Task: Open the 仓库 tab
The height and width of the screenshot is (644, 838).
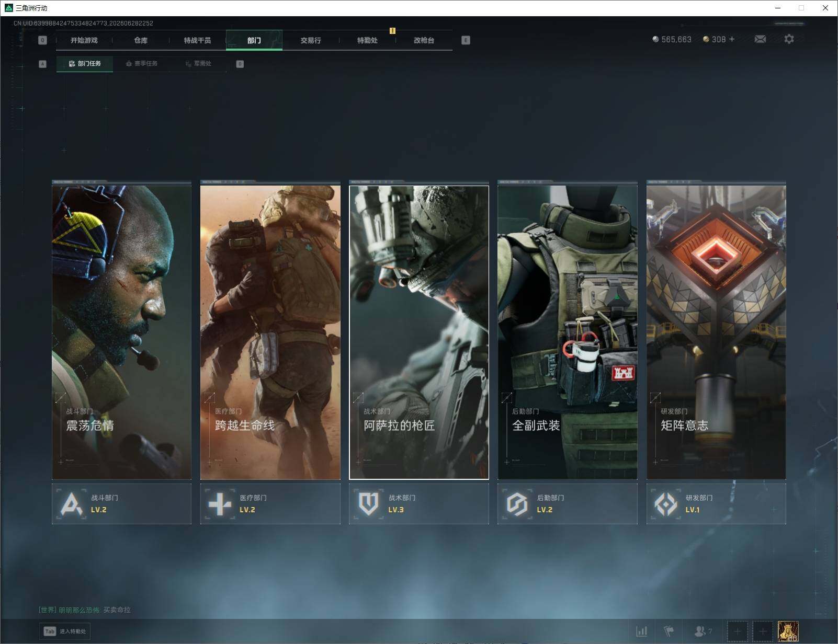Action: 141,40
